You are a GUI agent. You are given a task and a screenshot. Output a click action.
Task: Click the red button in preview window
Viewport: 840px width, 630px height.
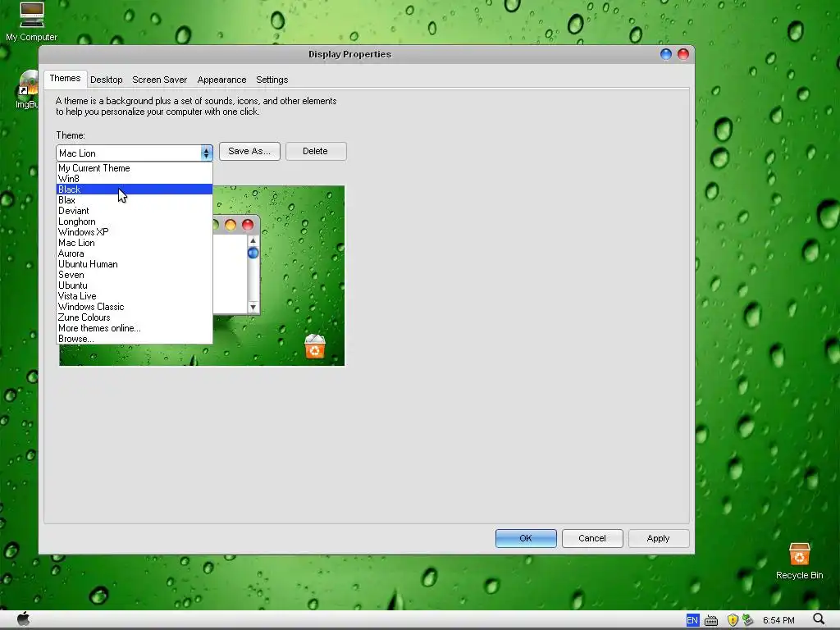click(248, 225)
